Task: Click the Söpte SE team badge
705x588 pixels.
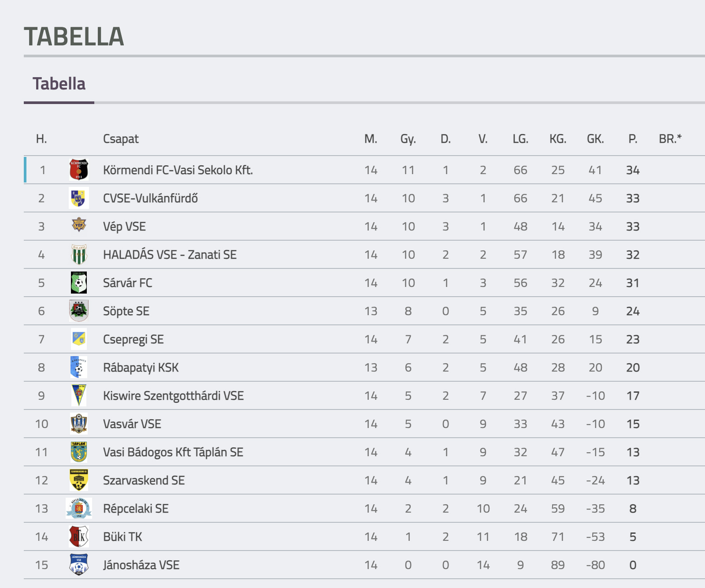Action: click(79, 311)
